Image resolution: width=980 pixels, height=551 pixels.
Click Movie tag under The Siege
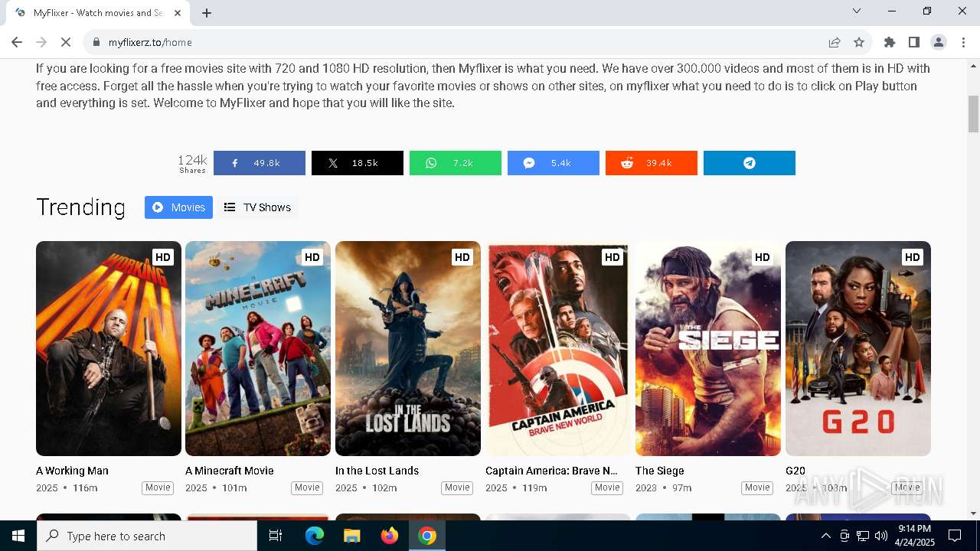pyautogui.click(x=757, y=487)
